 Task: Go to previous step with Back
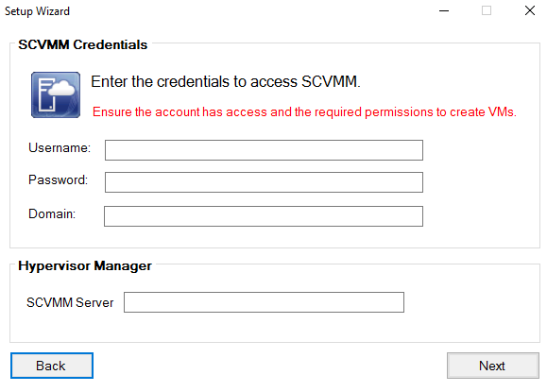52,366
